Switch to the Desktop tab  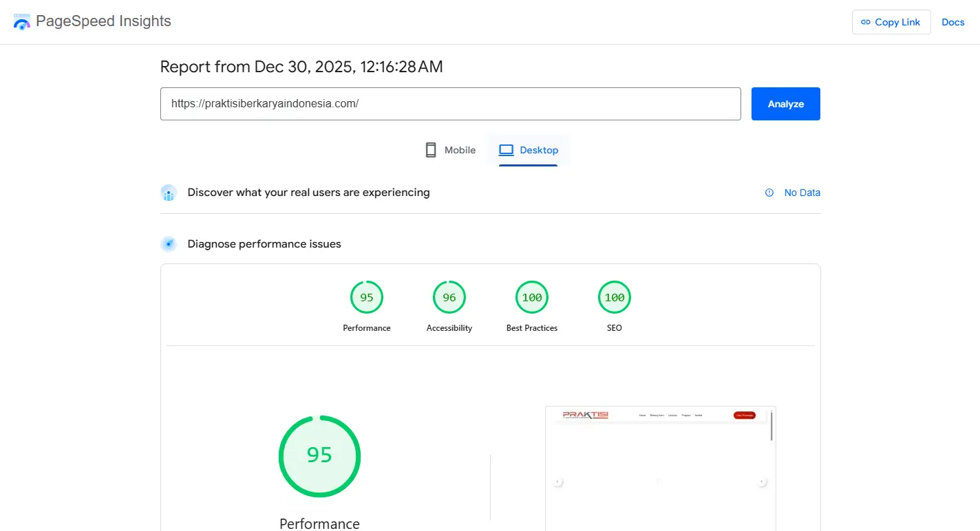click(529, 150)
